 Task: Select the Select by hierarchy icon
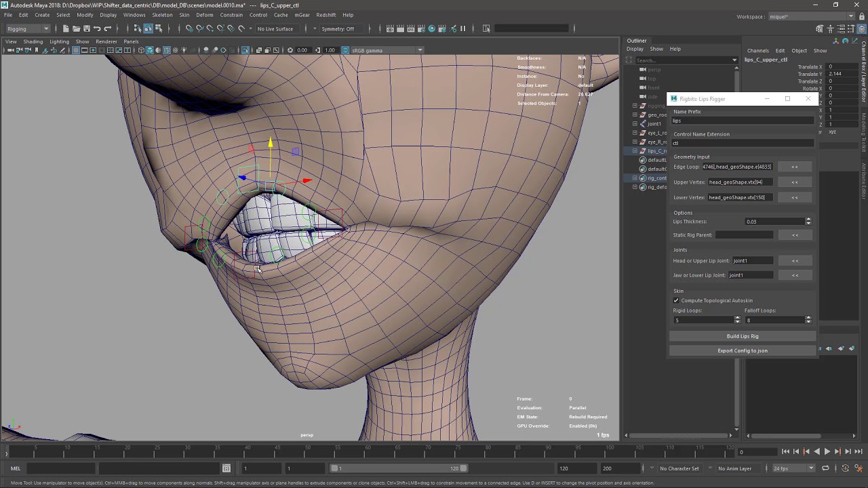138,28
